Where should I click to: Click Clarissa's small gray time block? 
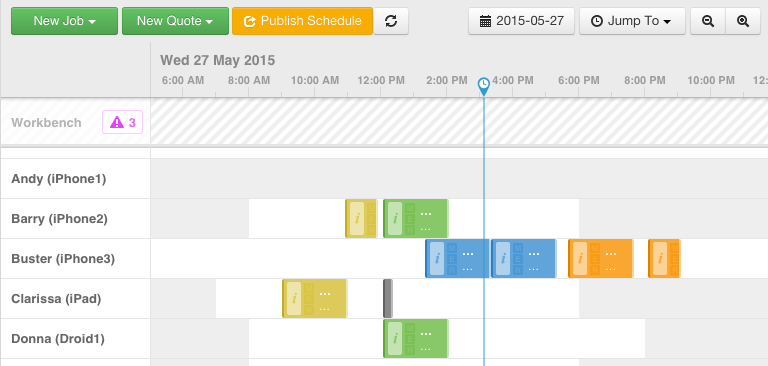387,298
